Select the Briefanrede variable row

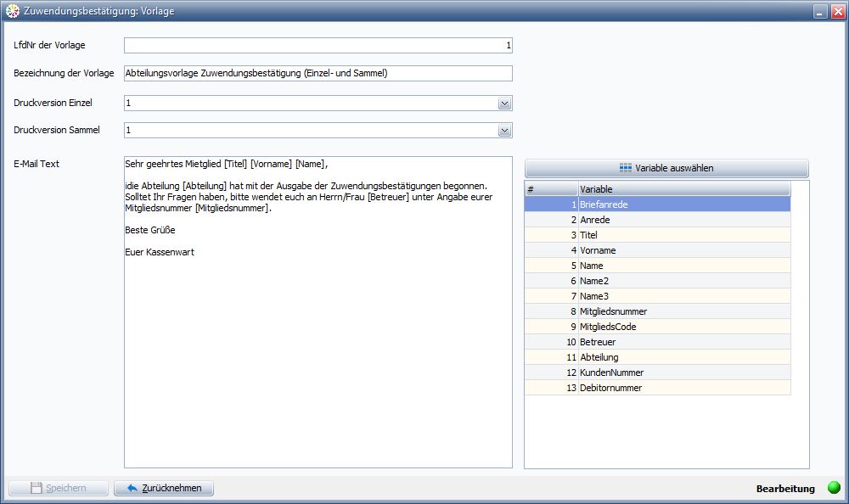point(657,204)
